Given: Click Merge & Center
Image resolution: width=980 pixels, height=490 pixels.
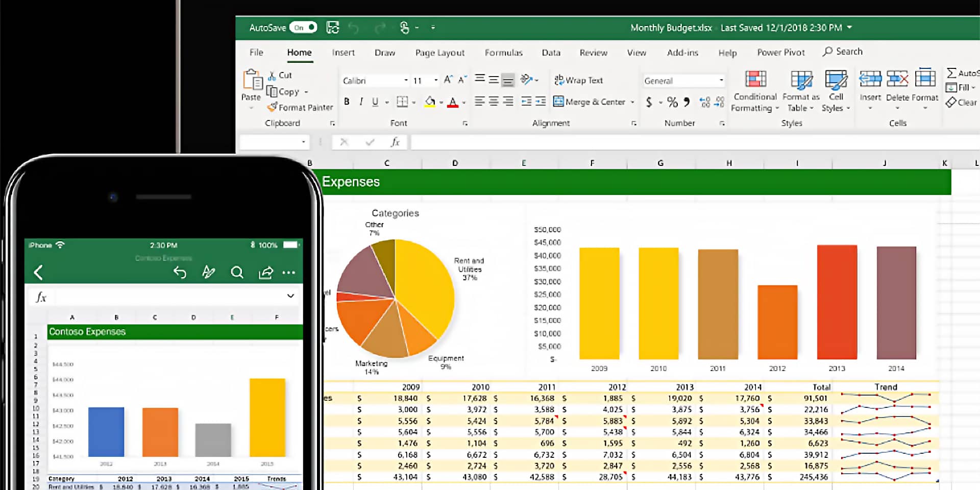Looking at the screenshot, I should (590, 102).
